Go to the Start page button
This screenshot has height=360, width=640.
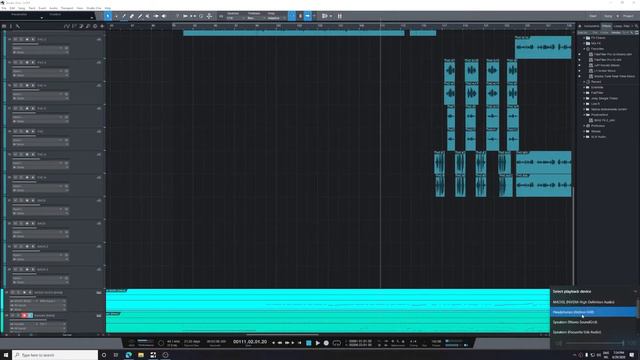593,16
